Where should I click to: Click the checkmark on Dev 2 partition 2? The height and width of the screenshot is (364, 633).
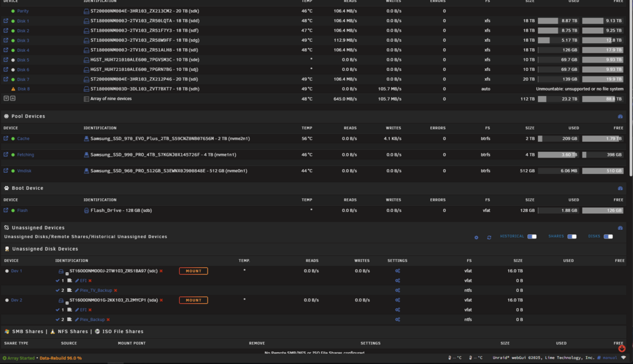58,319
